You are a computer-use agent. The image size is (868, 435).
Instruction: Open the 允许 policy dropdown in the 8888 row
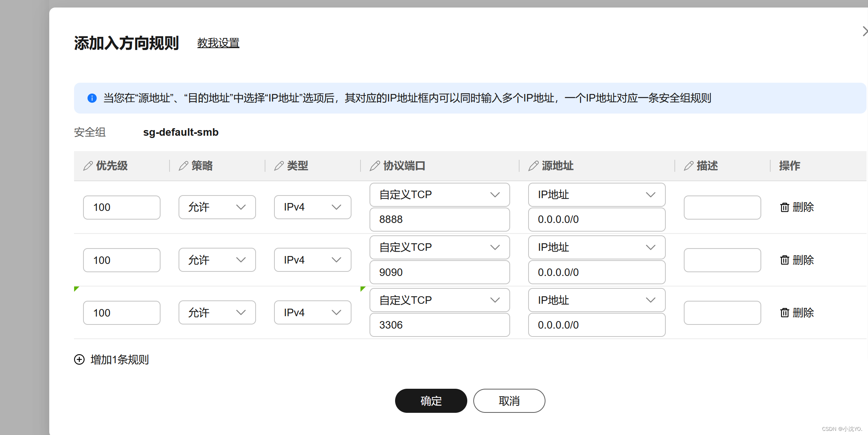coord(217,207)
